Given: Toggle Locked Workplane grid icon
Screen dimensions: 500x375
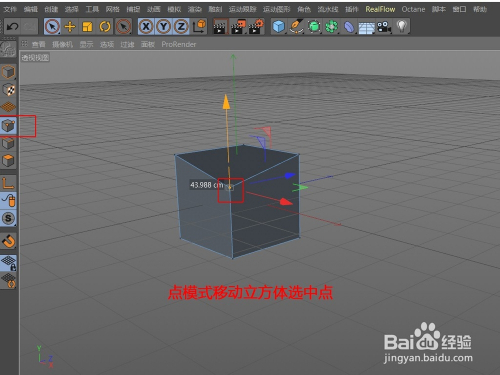Looking at the screenshot, I should pyautogui.click(x=8, y=263).
